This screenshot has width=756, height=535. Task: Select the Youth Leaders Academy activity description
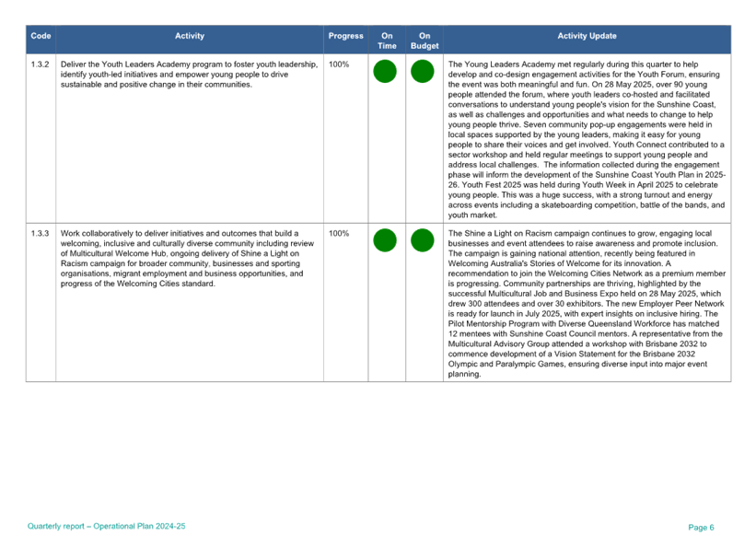tap(189, 74)
